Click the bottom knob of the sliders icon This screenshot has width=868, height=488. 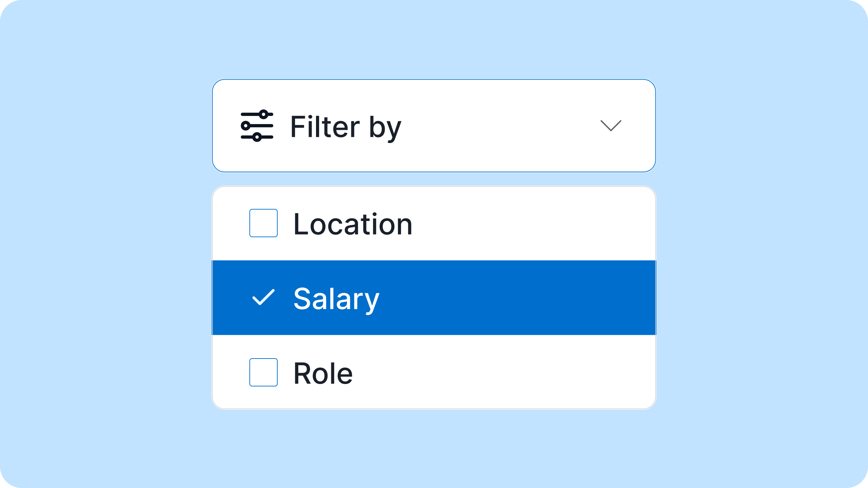pos(257,137)
